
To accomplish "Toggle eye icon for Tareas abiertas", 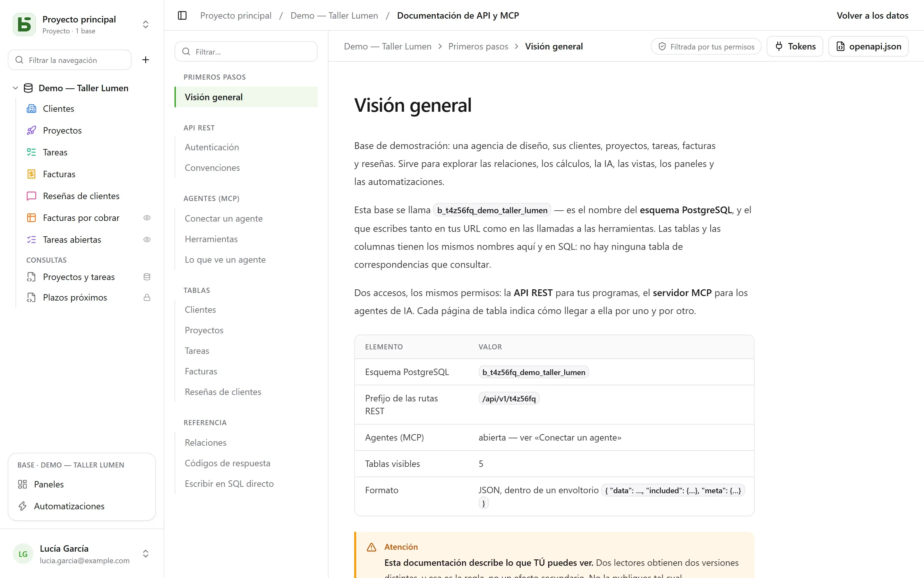I will pos(147,239).
